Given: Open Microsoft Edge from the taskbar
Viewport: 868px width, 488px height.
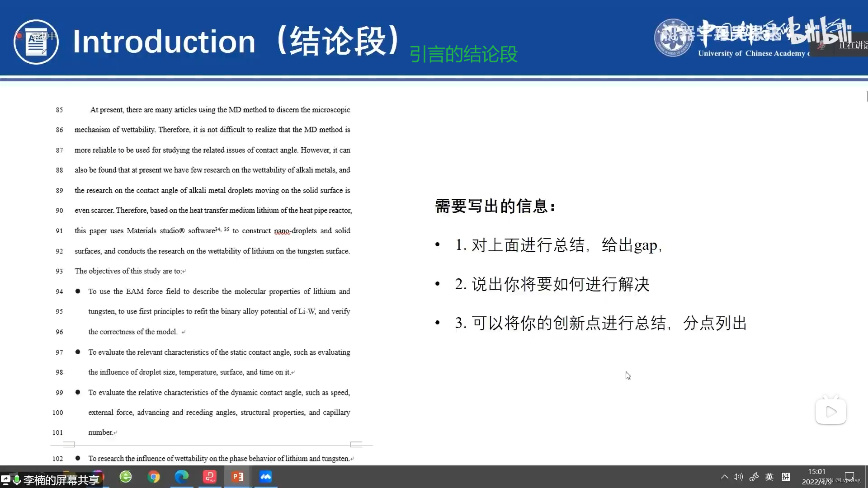Looking at the screenshot, I should (182, 477).
